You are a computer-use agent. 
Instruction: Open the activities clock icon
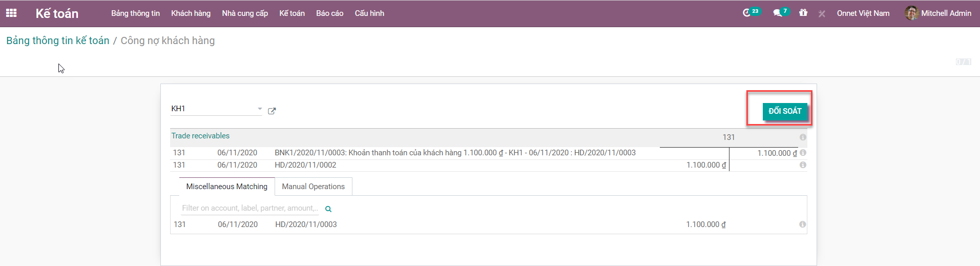point(747,13)
